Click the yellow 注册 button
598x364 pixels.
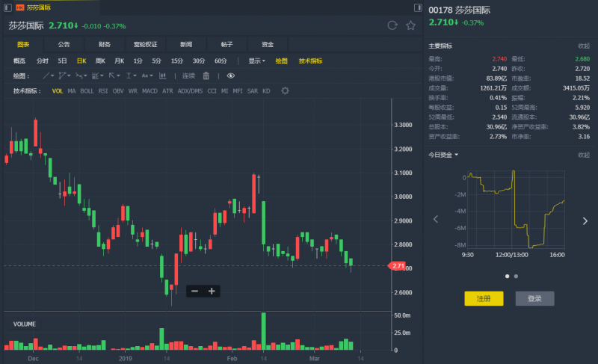pos(484,298)
